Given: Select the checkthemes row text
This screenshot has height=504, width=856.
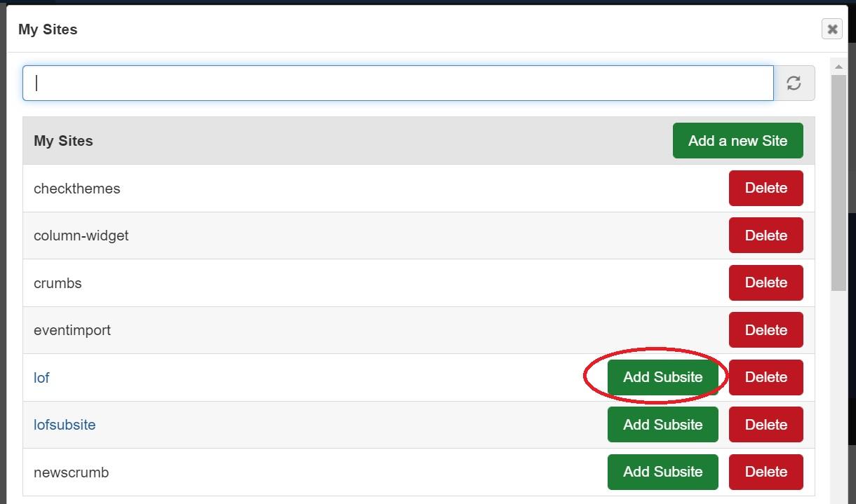Looking at the screenshot, I should [77, 189].
